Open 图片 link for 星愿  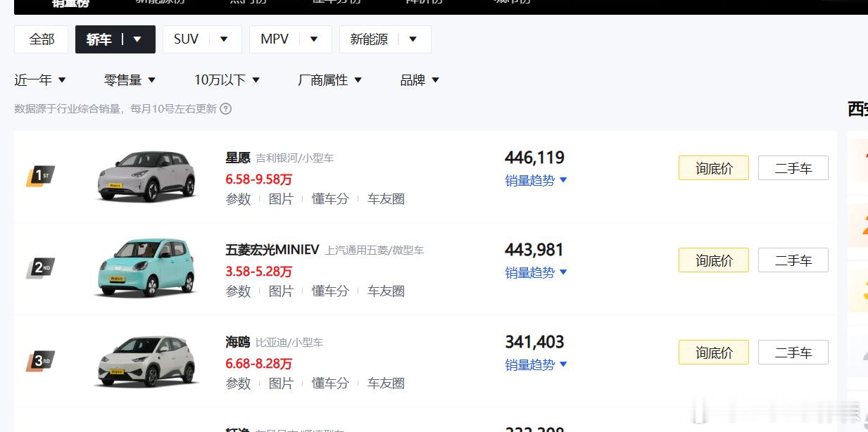[281, 199]
